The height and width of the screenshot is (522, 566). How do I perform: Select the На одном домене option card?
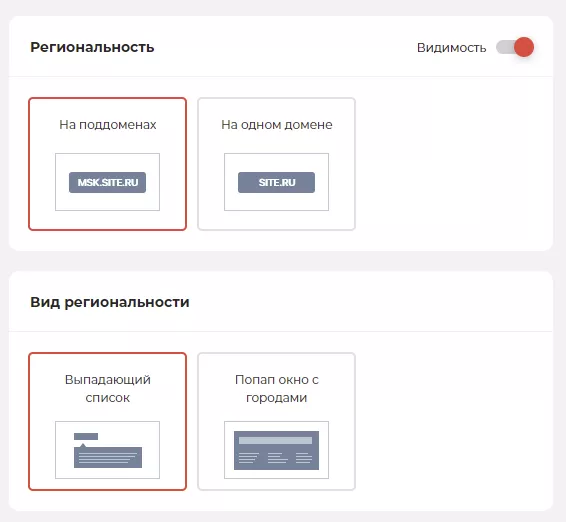click(x=277, y=164)
